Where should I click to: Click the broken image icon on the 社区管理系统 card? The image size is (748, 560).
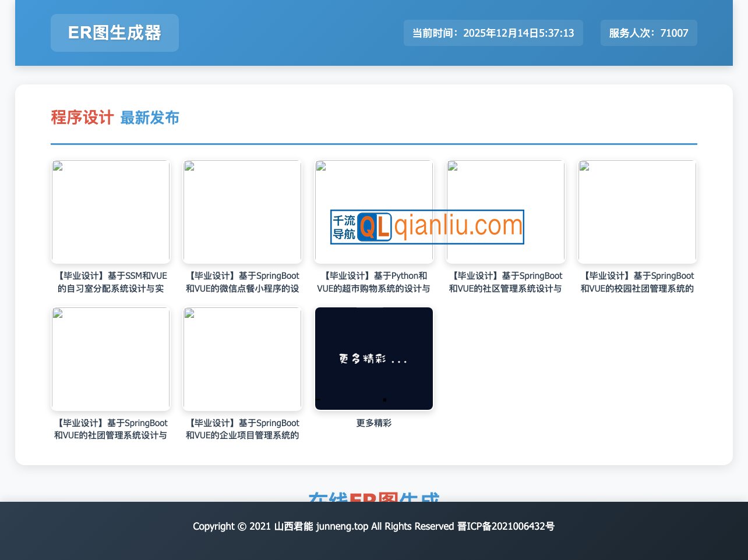pyautogui.click(x=453, y=167)
